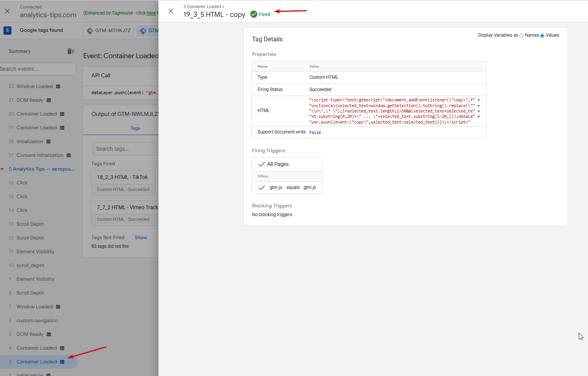Open the 18_2_3 HTML - TikTok tag card

tap(123, 182)
